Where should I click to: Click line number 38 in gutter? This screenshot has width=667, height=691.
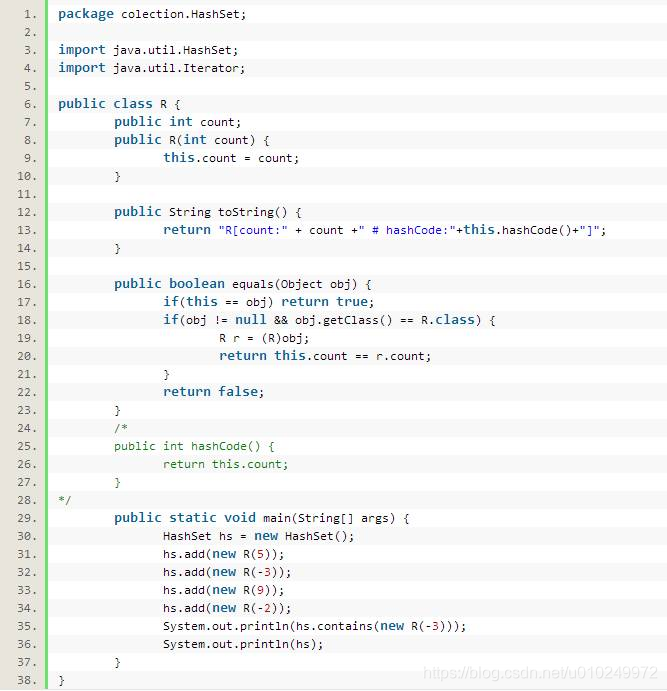coord(27,680)
